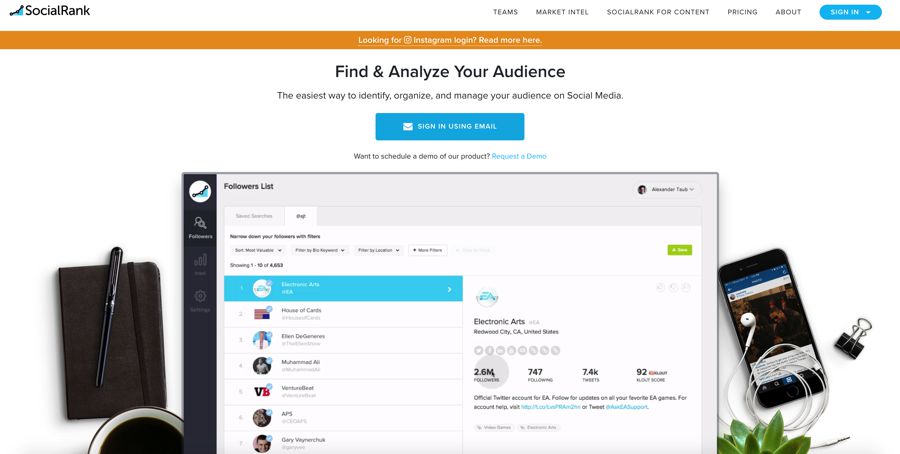Click the Instagram icon in orange banner
900x454 pixels.
point(408,40)
